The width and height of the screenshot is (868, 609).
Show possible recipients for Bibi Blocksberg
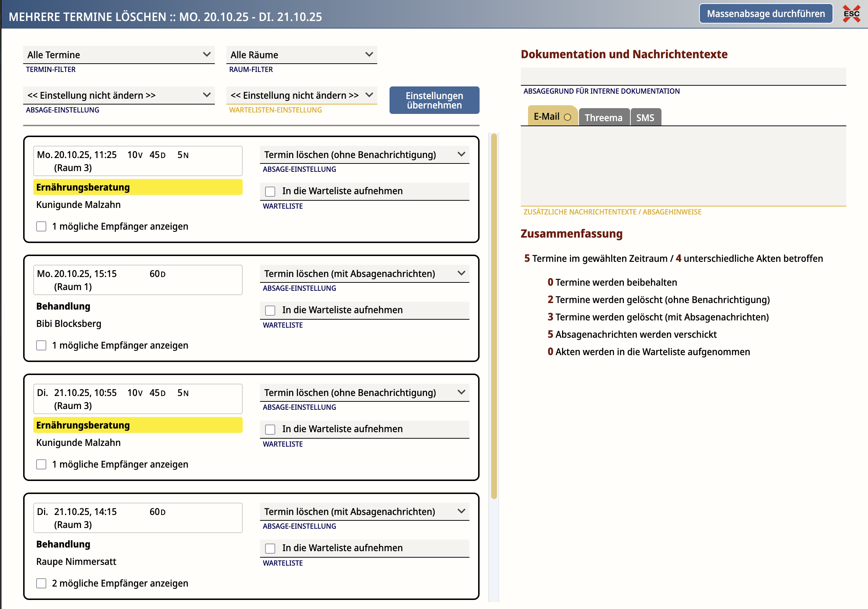pos(41,345)
